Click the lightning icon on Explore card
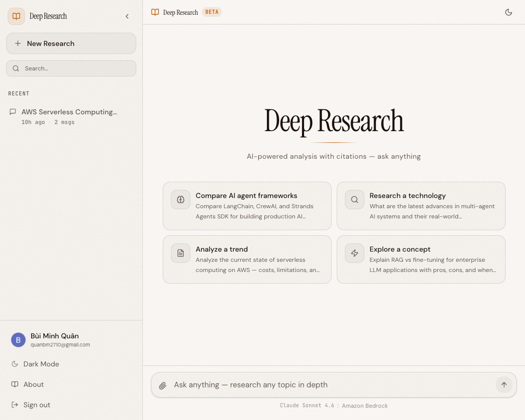The width and height of the screenshot is (525, 420). [355, 253]
